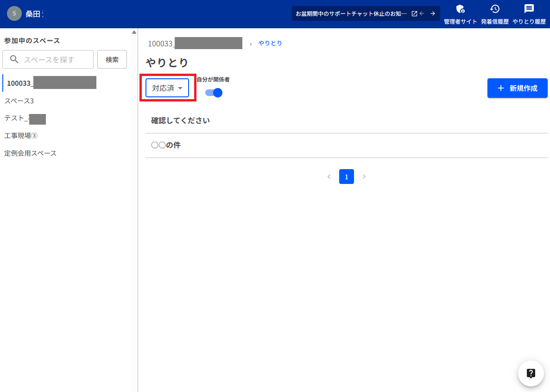
Task: Toggle off 自分が関係者 switch
Action: coord(213,93)
